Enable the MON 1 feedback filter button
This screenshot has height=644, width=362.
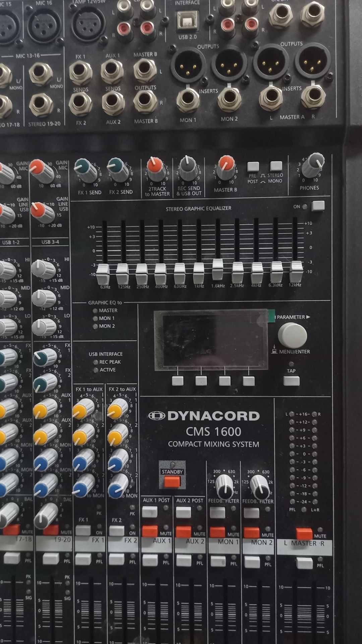217,513
